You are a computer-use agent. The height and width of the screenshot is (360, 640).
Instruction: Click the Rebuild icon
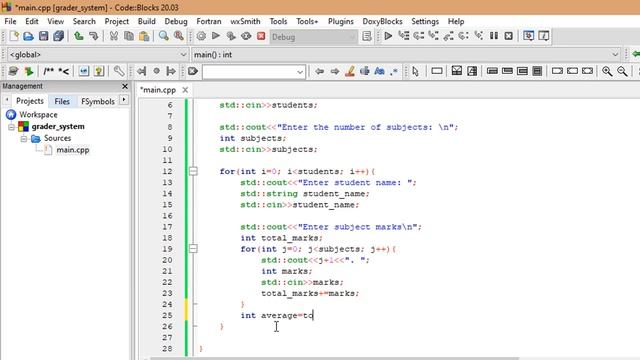coord(246,36)
